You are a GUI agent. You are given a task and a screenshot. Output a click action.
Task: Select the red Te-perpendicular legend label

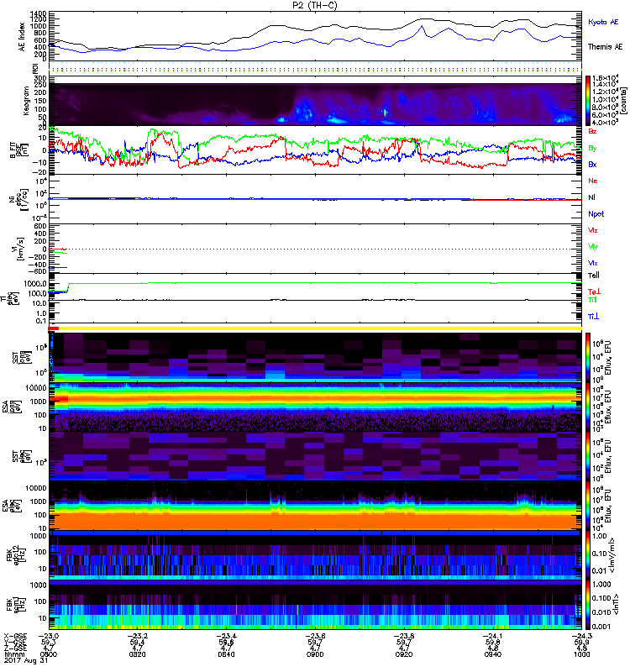coord(595,291)
